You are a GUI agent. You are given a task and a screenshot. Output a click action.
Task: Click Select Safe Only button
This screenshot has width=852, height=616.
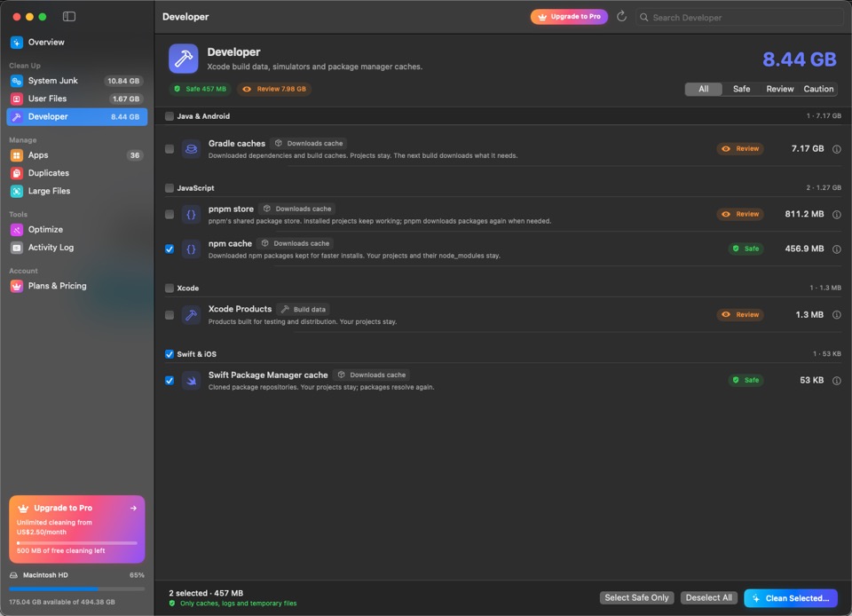click(x=637, y=597)
